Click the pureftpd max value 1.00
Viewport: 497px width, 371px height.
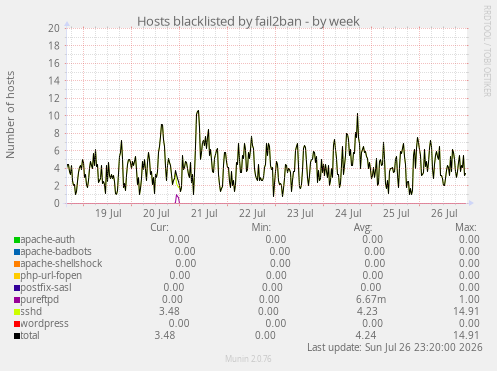pyautogui.click(x=469, y=299)
